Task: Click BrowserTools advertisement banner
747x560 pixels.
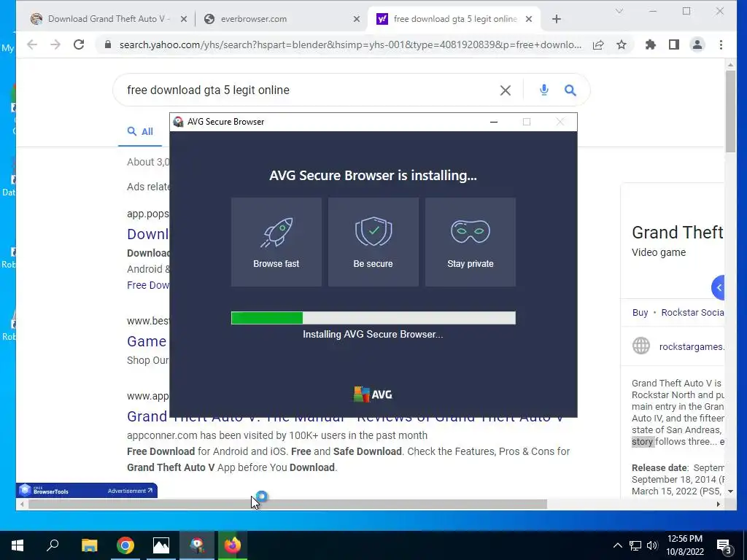Action: click(x=87, y=491)
